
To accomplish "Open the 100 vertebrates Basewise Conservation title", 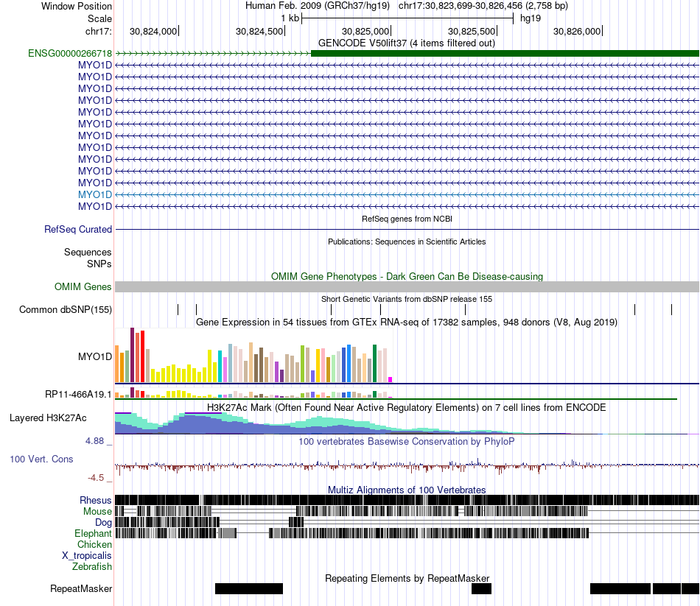I will point(407,441).
